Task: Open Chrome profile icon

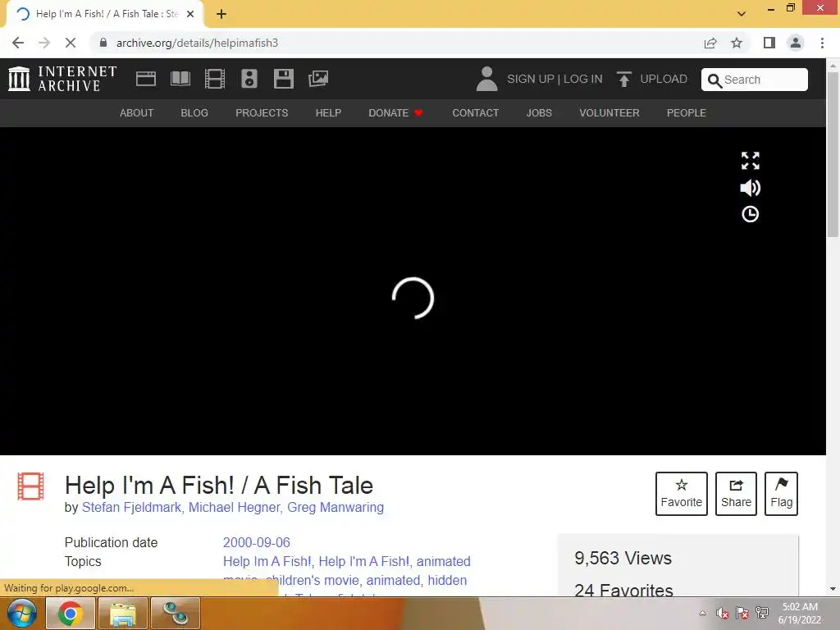Action: [796, 43]
